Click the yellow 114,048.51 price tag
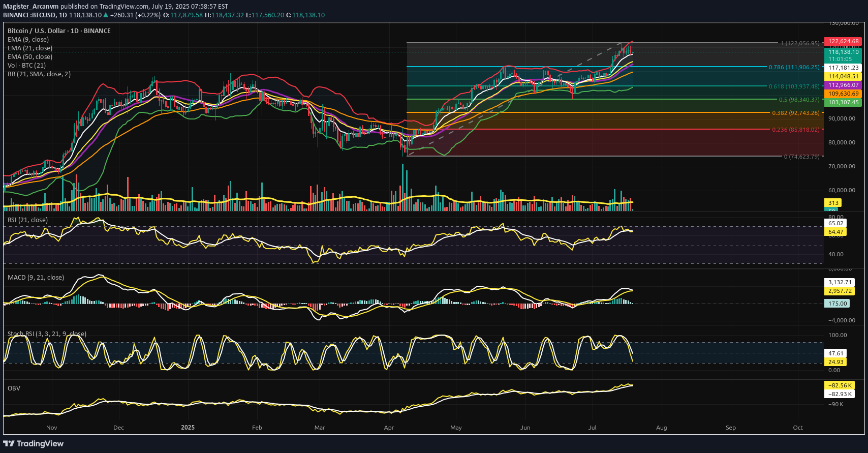Image resolution: width=868 pixels, height=453 pixels. point(843,76)
